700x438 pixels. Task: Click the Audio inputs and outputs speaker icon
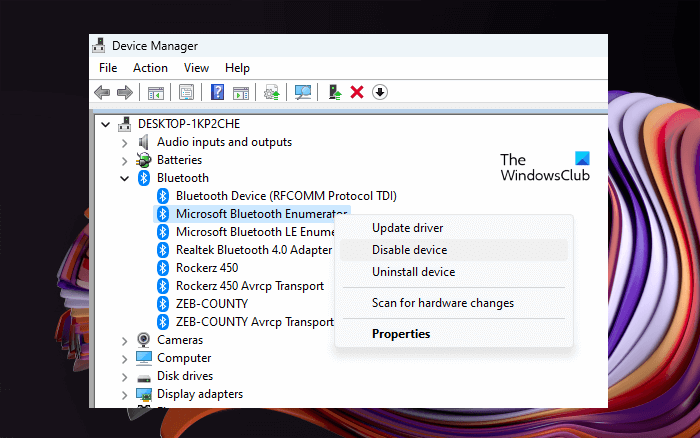143,142
